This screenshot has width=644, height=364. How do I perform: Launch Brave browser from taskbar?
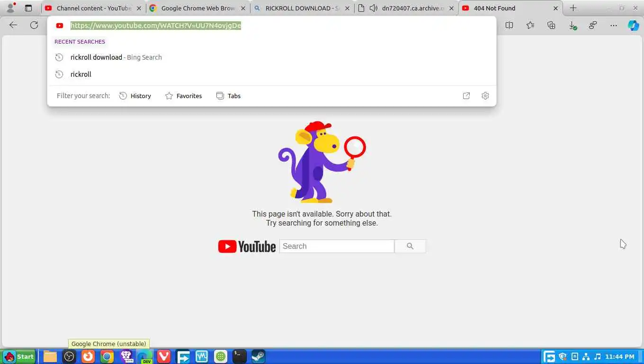tap(126, 356)
